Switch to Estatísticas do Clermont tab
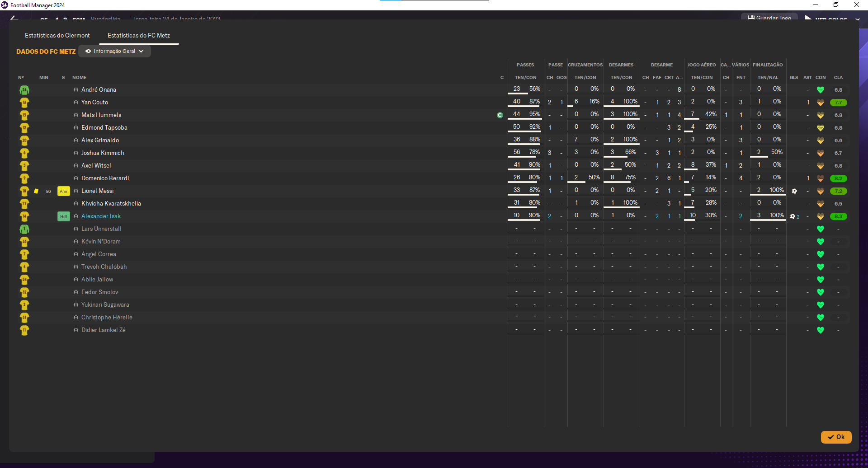Screen dimensions: 868x468 (x=57, y=35)
